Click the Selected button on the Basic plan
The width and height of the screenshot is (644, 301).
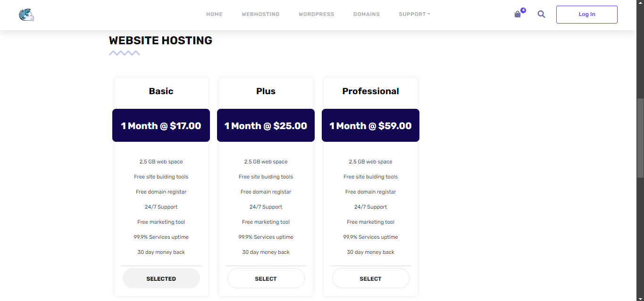tap(161, 278)
